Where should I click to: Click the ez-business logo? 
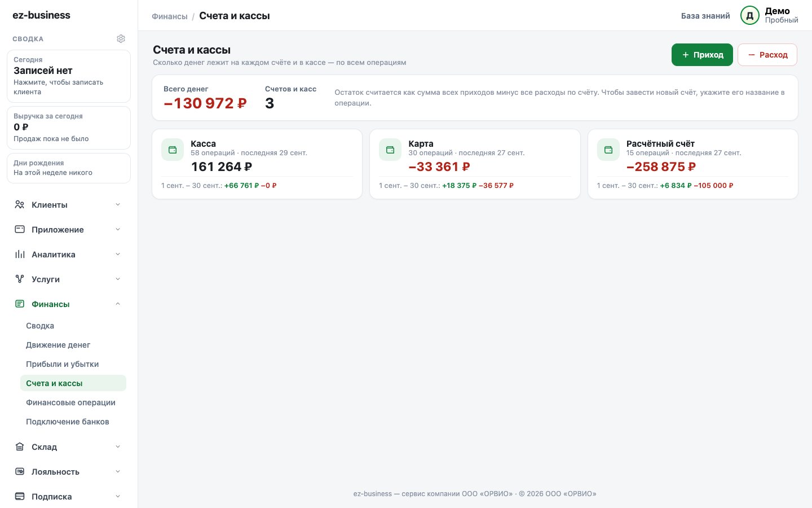41,15
